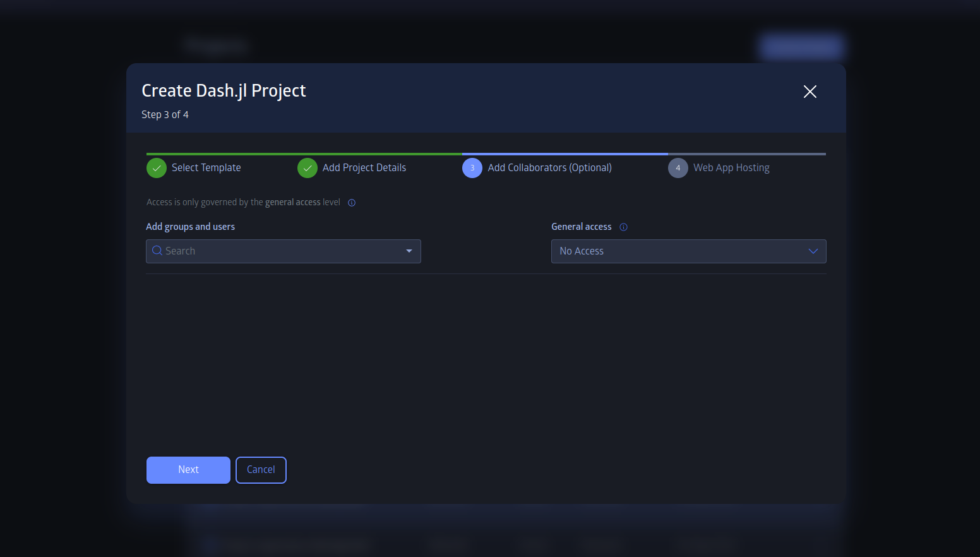Click the Cancel button
Screen dimensions: 980x557
coord(261,470)
